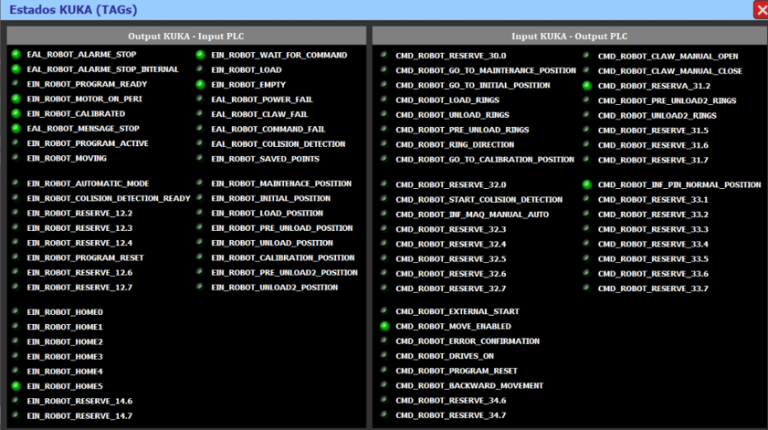
Task: Click the EIN_ROBOT_PROGRAM_RESET tag label
Action: [85, 257]
